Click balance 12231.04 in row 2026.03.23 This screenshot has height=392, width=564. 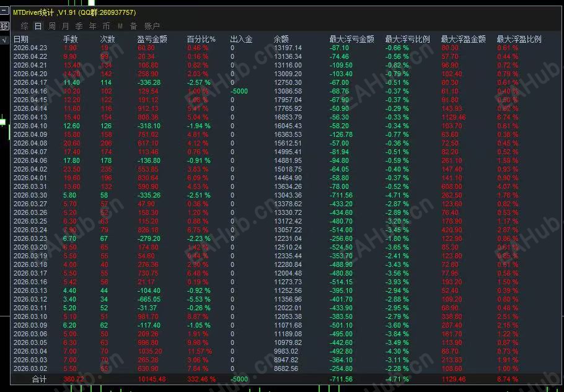click(x=288, y=238)
